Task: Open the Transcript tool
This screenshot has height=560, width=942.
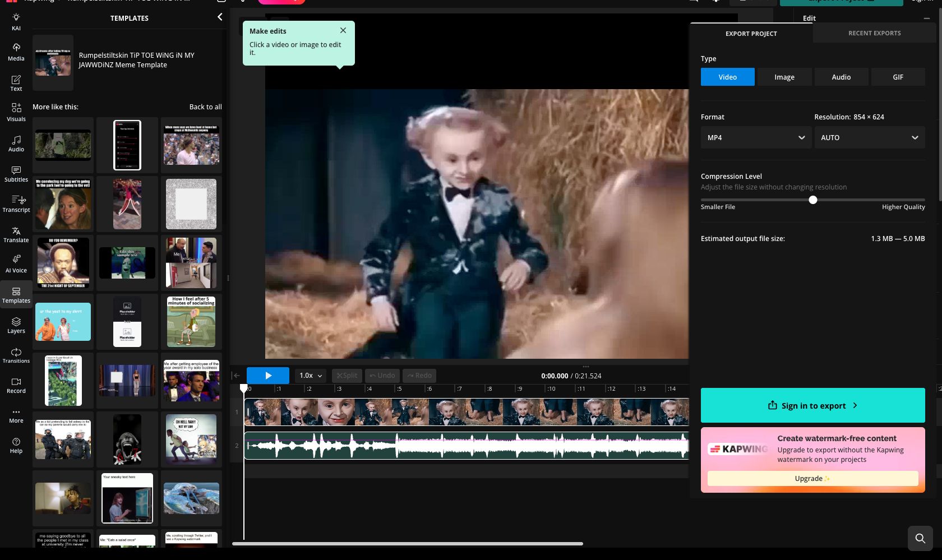Action: tap(16, 203)
